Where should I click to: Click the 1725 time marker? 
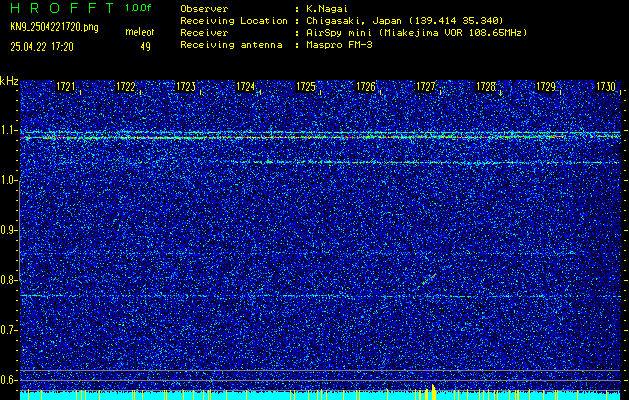click(306, 87)
